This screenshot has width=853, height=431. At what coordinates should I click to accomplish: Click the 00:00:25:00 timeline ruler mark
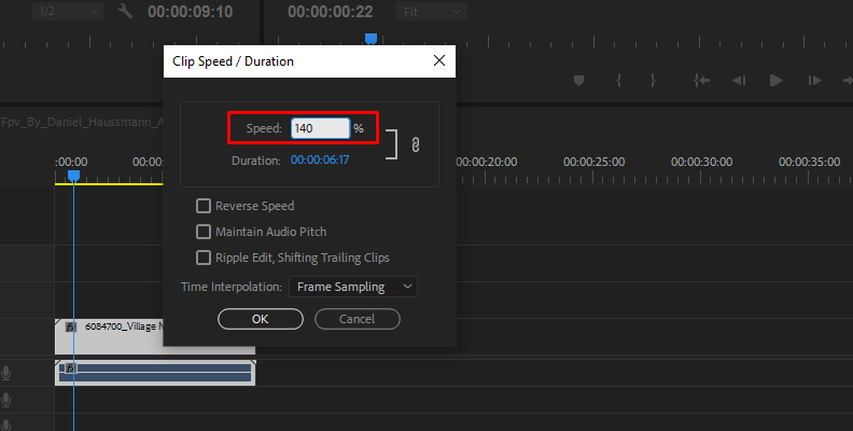click(x=594, y=162)
